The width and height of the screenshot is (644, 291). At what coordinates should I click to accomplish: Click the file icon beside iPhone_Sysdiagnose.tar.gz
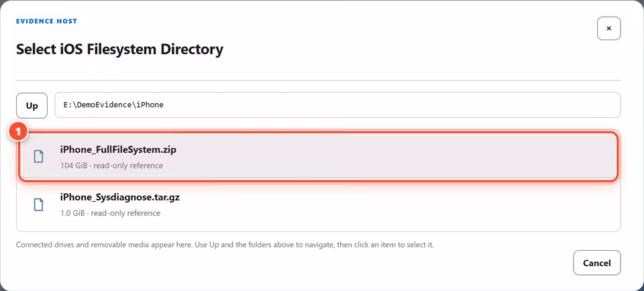pos(38,205)
